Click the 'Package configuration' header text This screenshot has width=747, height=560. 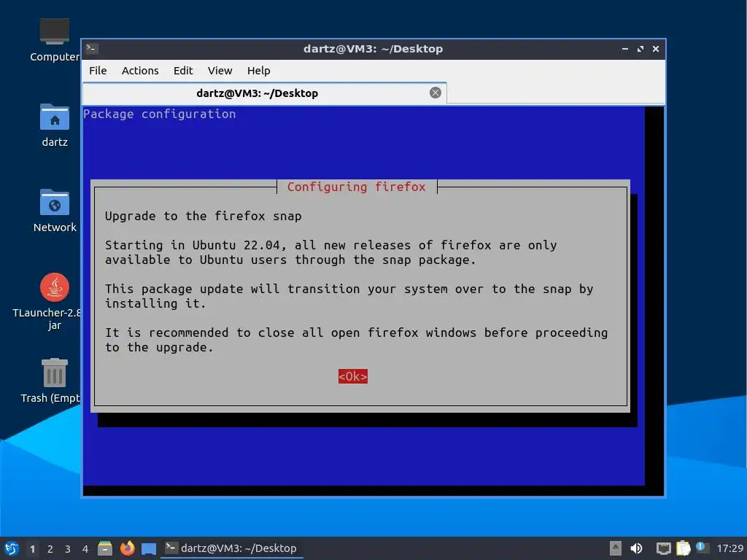pos(160,114)
